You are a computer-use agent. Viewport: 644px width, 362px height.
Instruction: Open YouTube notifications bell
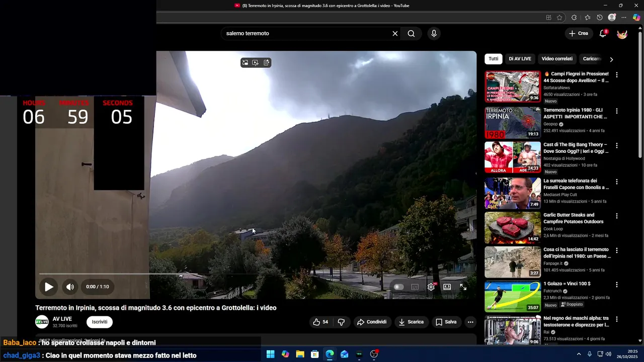pyautogui.click(x=603, y=34)
